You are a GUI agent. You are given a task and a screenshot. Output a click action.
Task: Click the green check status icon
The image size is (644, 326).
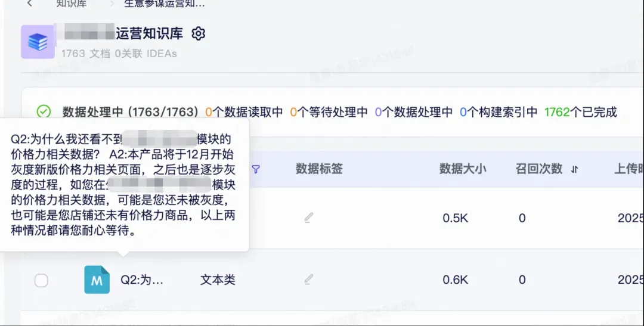[44, 111]
